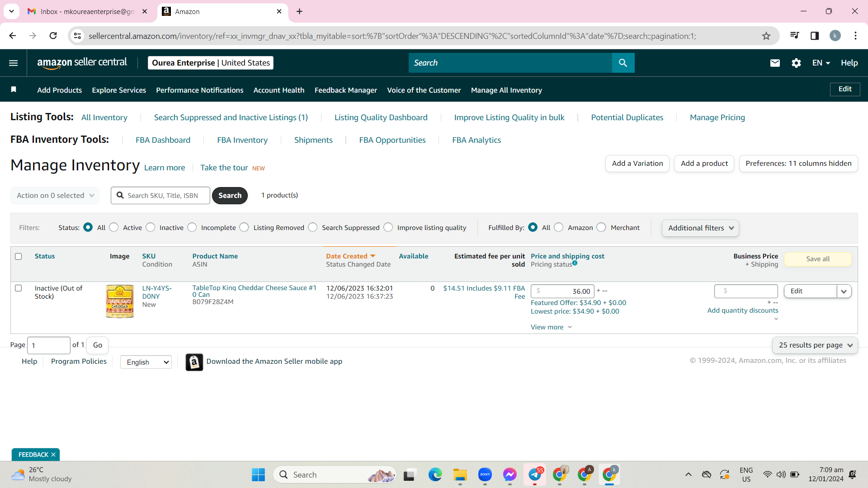
Task: Open FBA Dashboard link
Action: (x=163, y=140)
